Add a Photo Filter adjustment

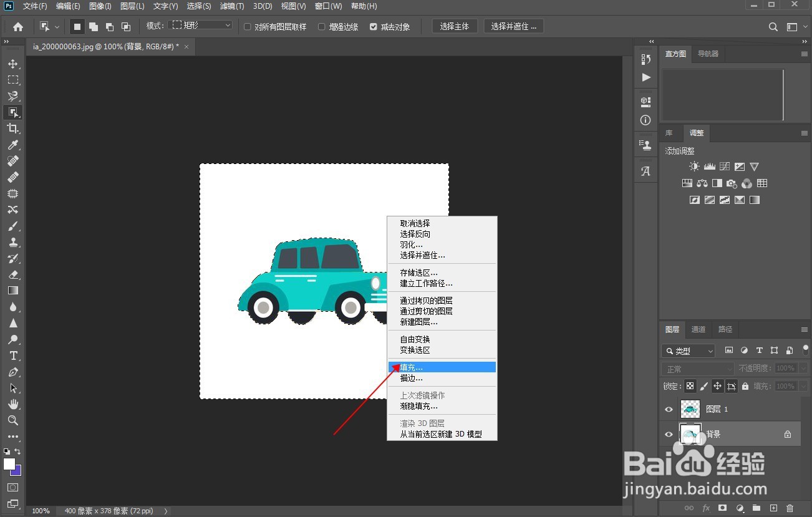[732, 183]
